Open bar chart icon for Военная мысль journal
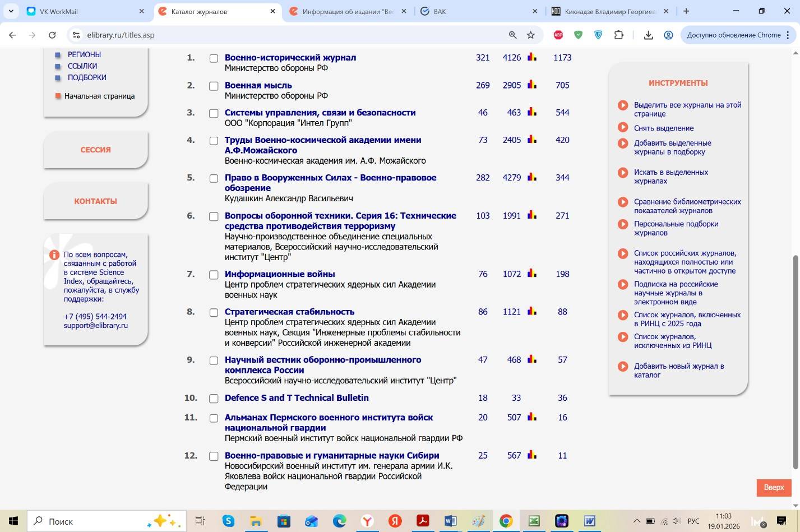Viewport: 800px width, 532px height. click(x=532, y=85)
